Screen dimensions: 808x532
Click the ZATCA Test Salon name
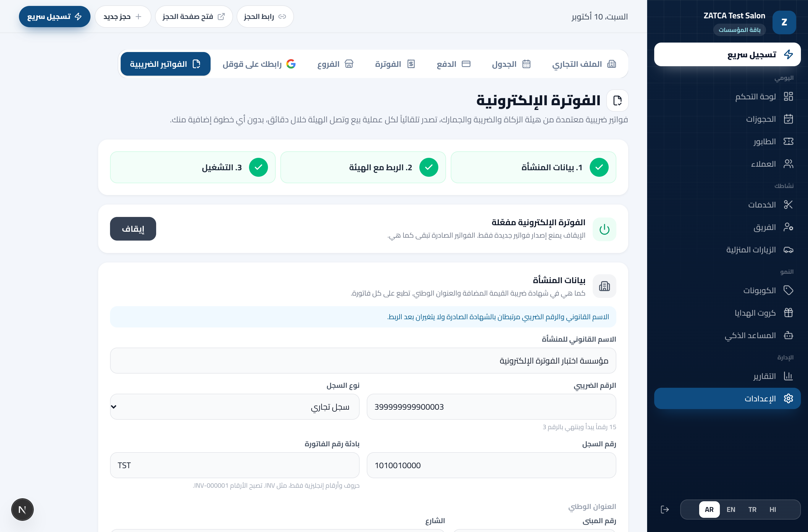coord(734,16)
